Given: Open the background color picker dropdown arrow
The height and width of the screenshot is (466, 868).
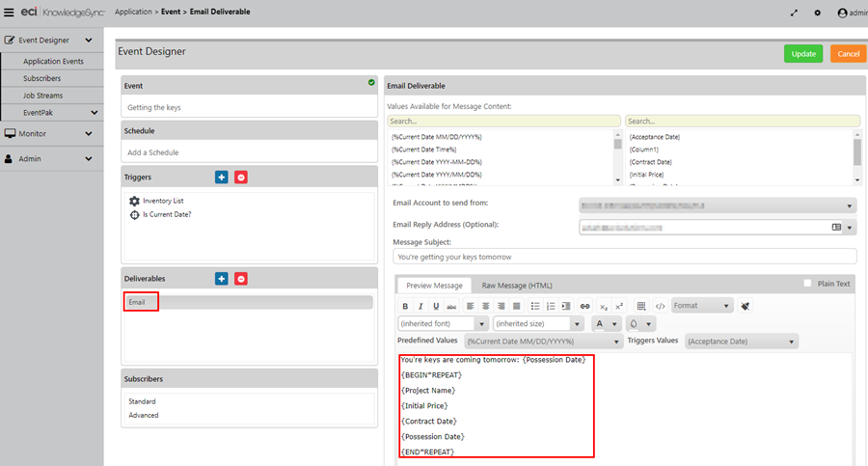Looking at the screenshot, I should (648, 323).
